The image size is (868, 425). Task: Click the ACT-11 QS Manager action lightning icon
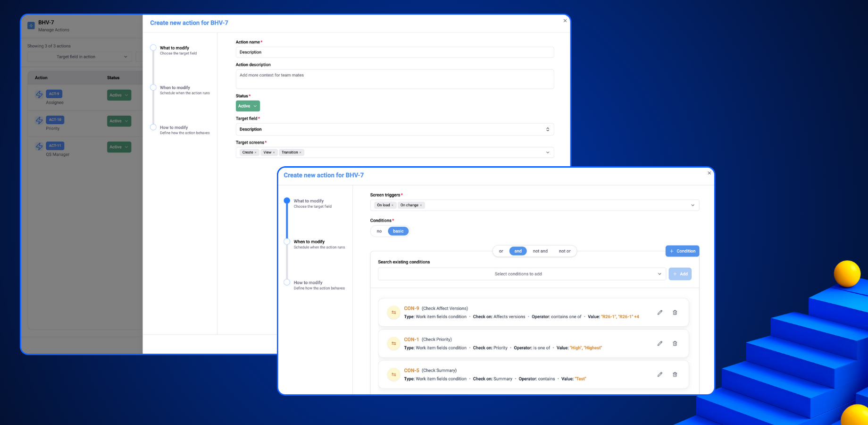point(40,147)
